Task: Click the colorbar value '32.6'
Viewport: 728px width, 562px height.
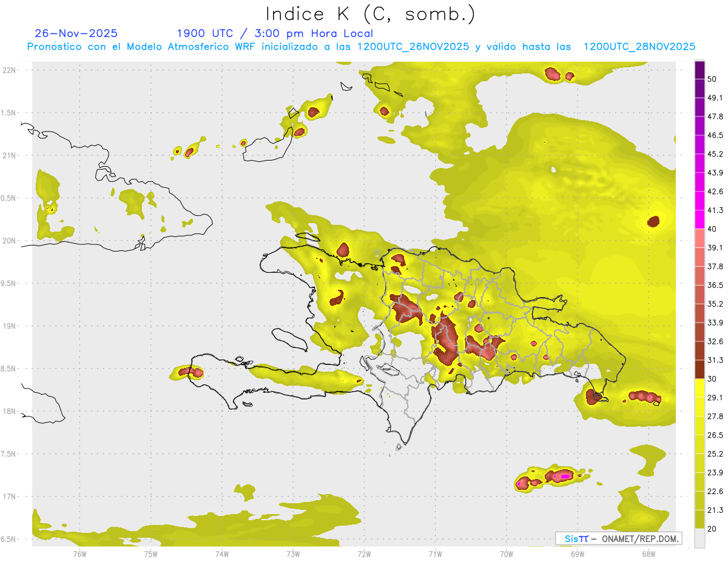Action: click(715, 341)
